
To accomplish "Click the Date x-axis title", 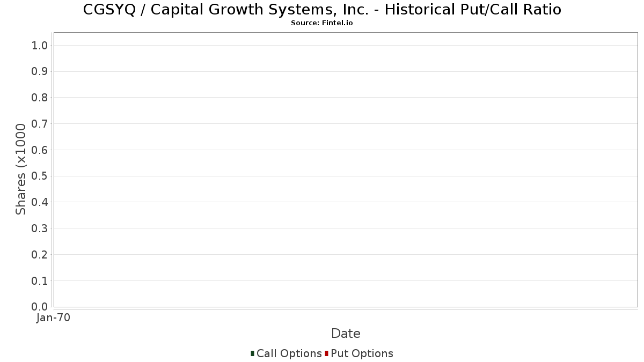I will click(x=346, y=334).
